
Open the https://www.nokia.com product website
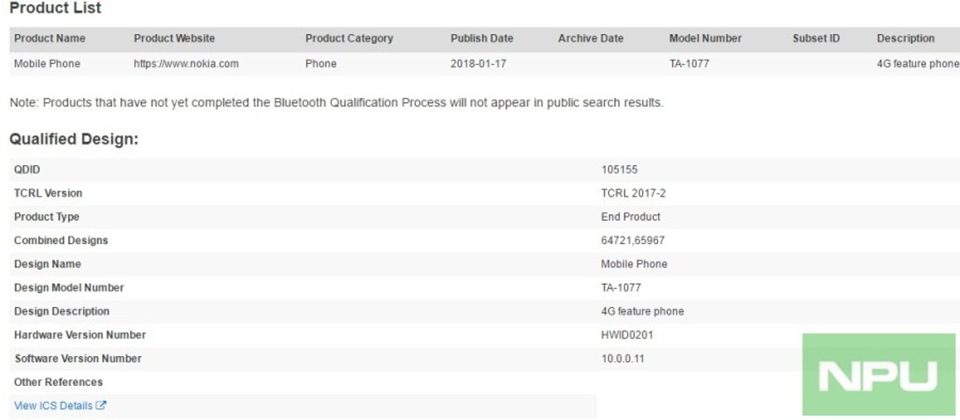tap(186, 64)
